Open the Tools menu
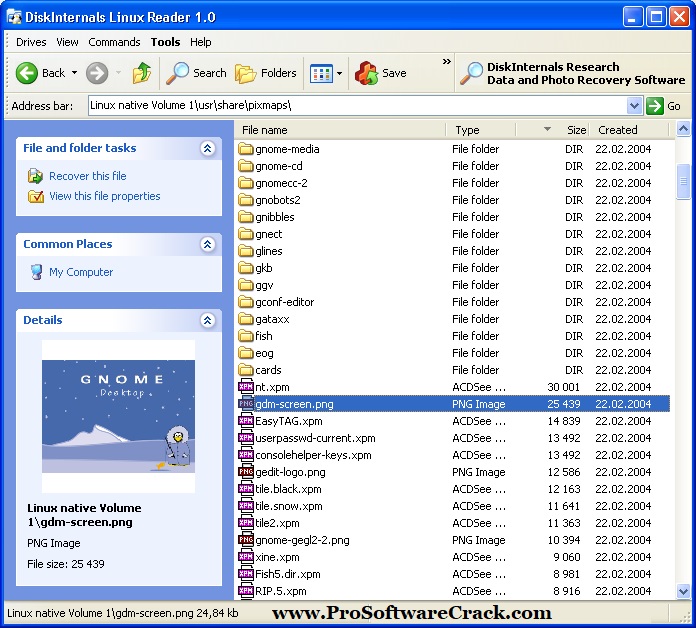The width and height of the screenshot is (696, 628). pyautogui.click(x=165, y=42)
